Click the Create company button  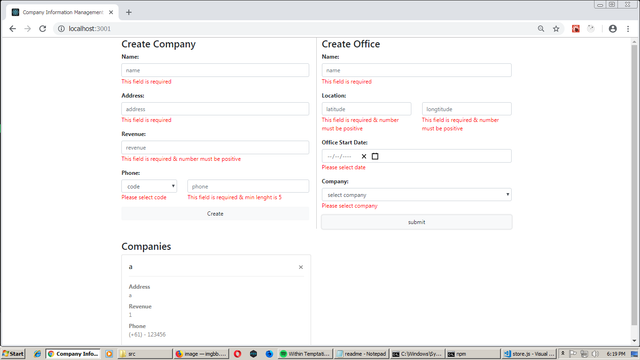pyautogui.click(x=215, y=213)
